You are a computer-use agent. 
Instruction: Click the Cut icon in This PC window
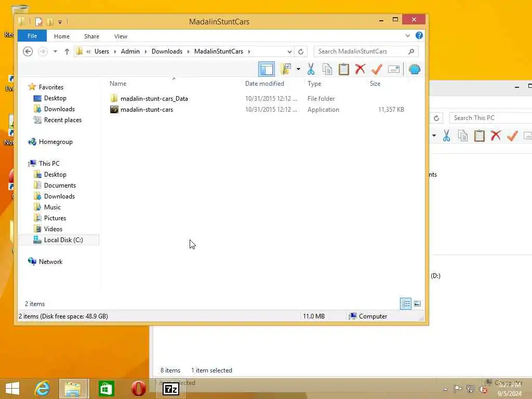click(446, 136)
